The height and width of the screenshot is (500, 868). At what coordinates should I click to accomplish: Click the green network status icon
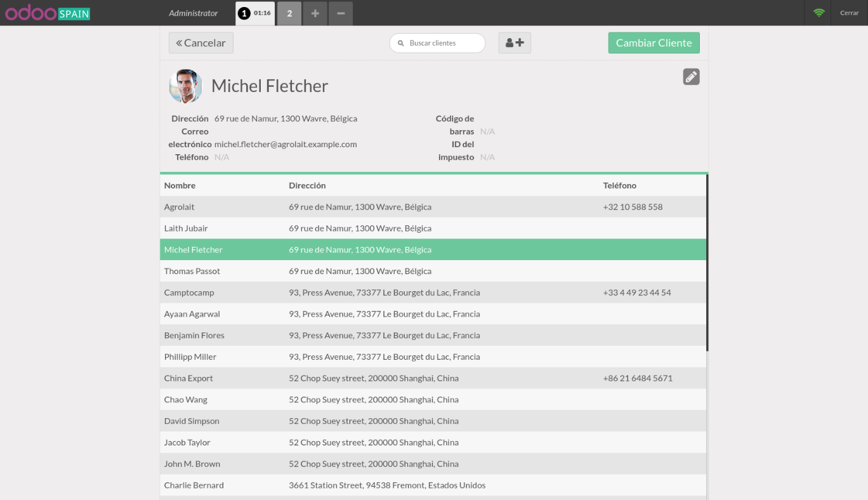(819, 13)
